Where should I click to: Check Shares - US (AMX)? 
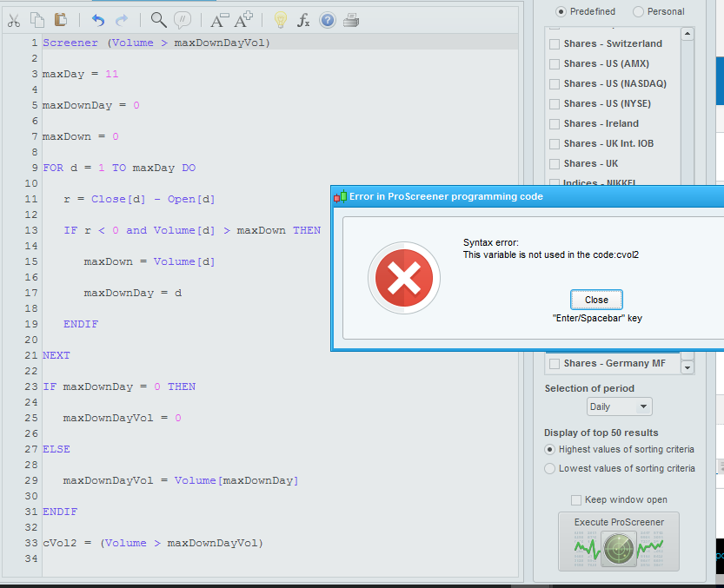pos(555,64)
